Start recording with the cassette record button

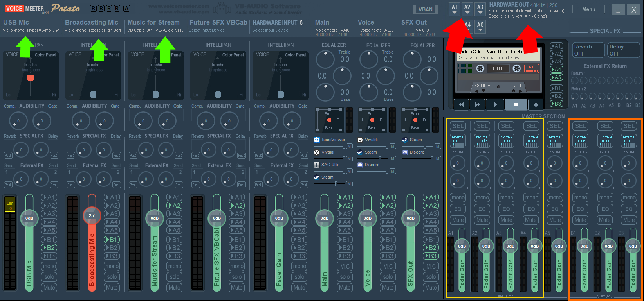click(536, 104)
